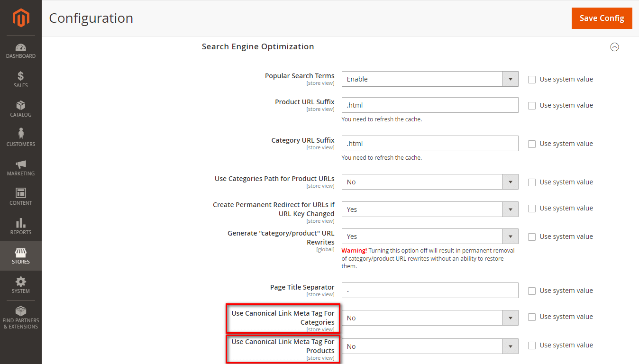
Task: Open Use Categories Path for Product URLs dropdown
Action: tap(430, 182)
